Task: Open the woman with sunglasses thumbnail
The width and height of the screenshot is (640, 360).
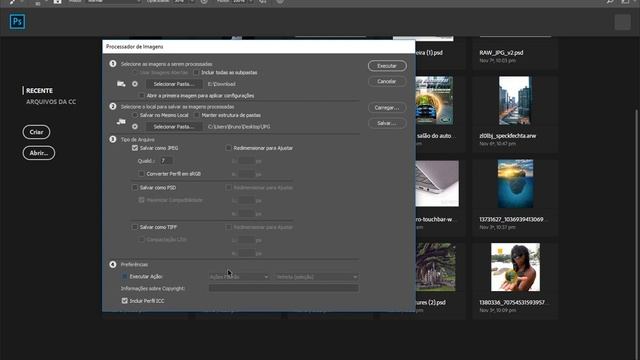Action: tap(516, 267)
